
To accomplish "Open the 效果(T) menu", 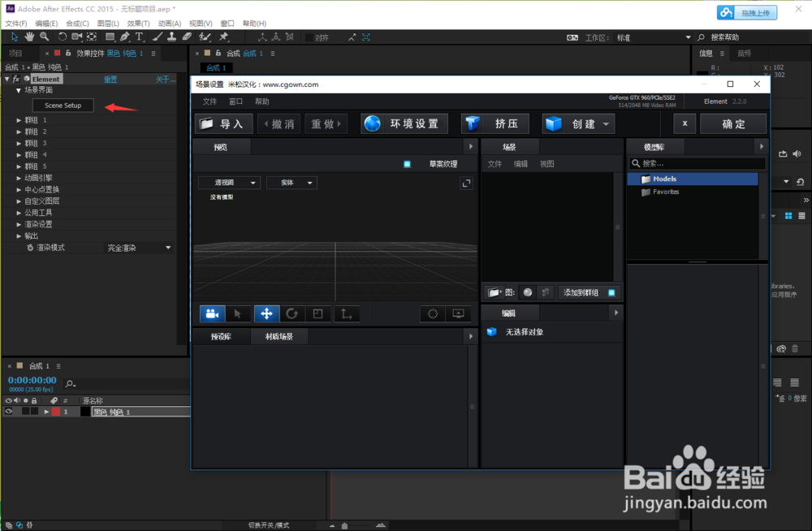I will click(138, 24).
